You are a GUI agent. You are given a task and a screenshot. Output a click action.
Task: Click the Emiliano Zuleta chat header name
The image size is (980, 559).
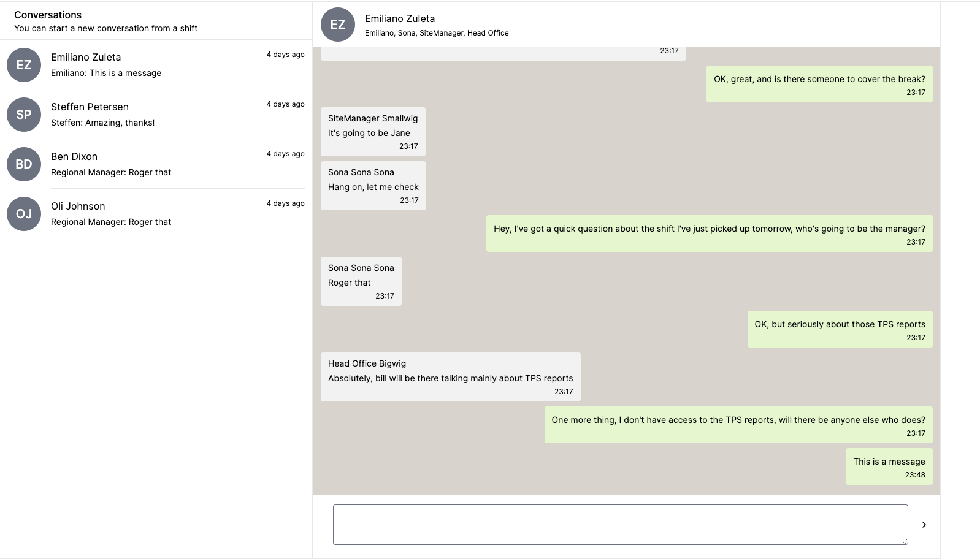click(400, 18)
